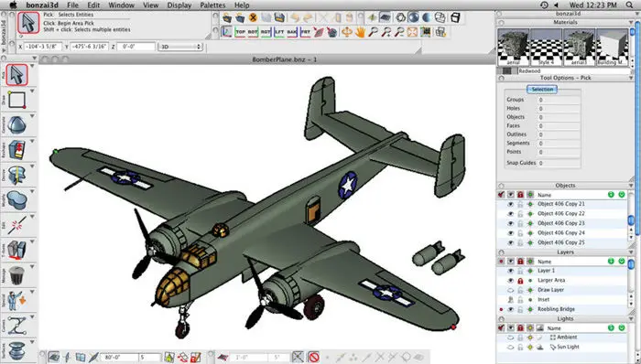Select the Style 4 material thumbnail
The height and width of the screenshot is (364, 641).
546,47
